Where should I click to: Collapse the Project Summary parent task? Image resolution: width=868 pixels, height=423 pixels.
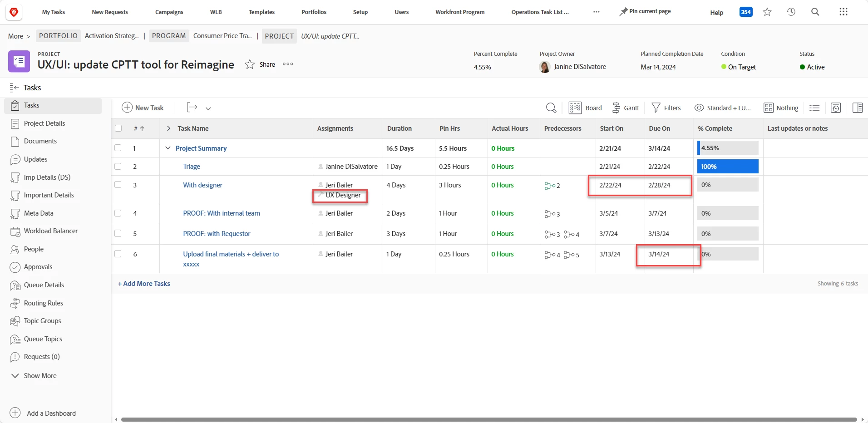tap(168, 148)
